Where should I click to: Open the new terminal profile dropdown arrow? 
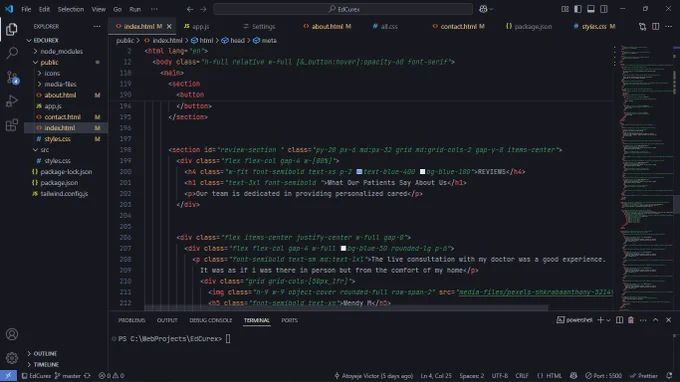[608, 320]
